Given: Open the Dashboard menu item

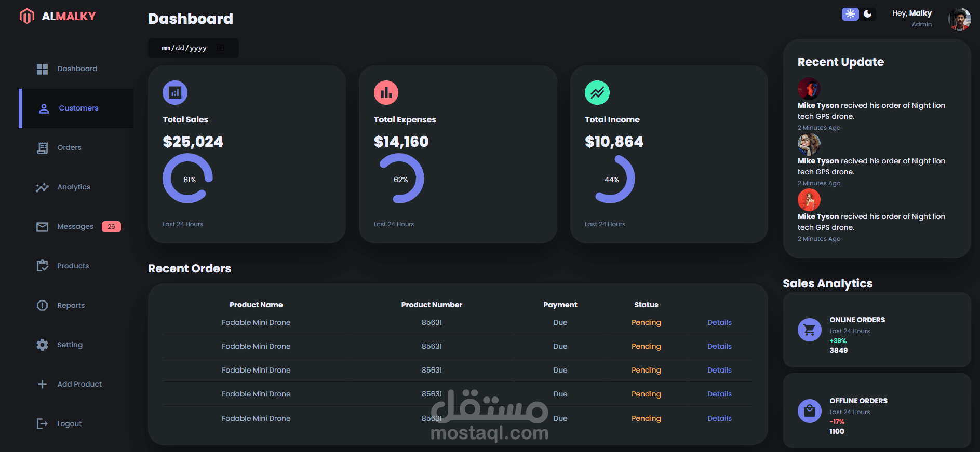Looking at the screenshot, I should [76, 69].
